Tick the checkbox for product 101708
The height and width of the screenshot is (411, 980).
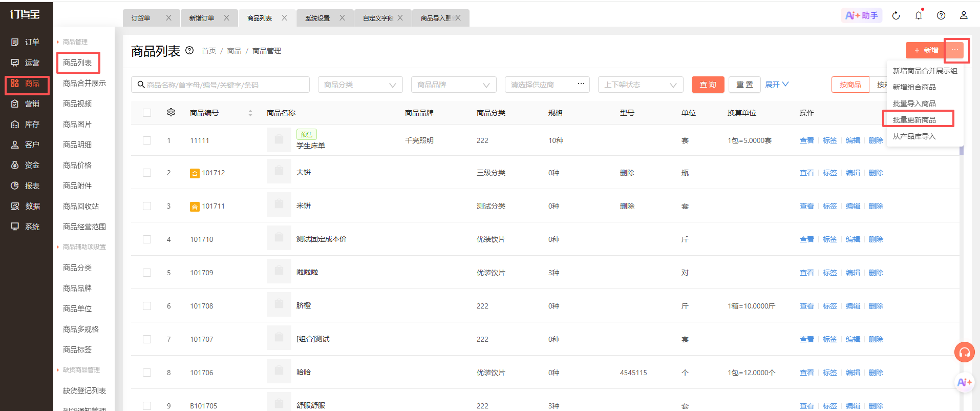[x=147, y=306]
